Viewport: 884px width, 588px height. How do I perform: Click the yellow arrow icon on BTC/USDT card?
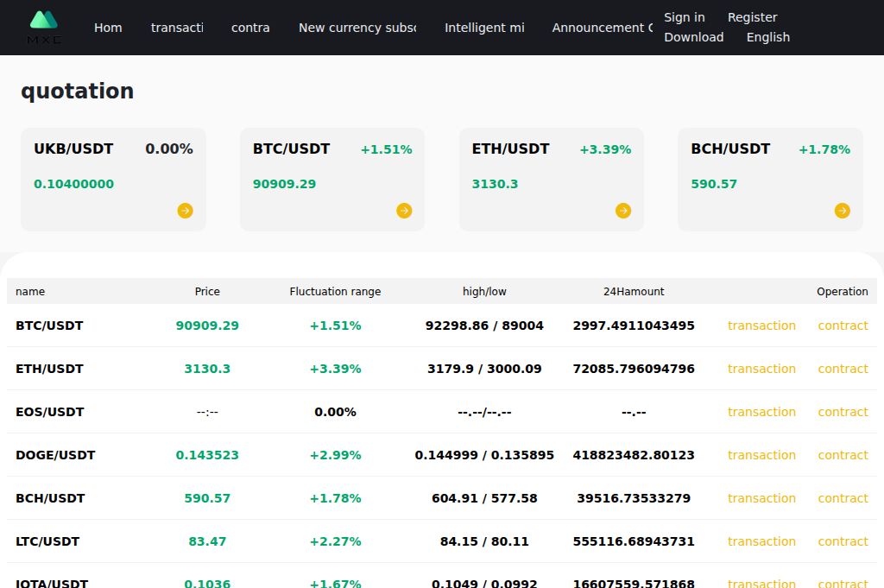[x=404, y=210]
